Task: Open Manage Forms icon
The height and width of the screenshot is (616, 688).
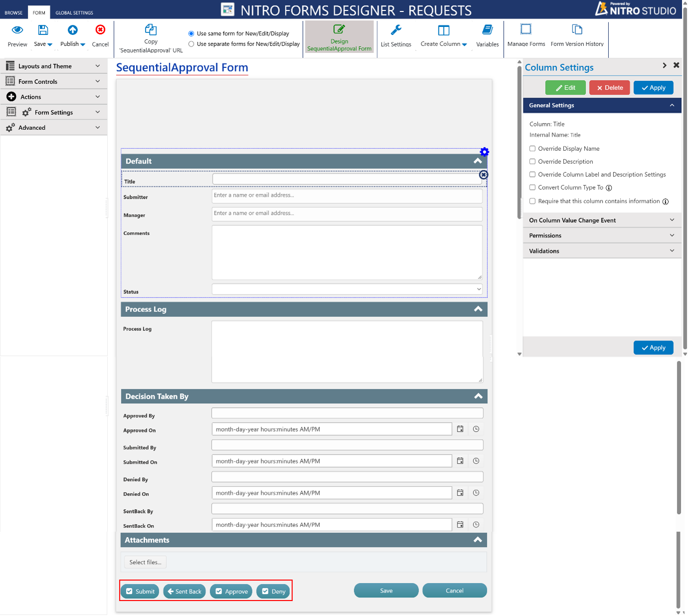Action: pos(526,29)
